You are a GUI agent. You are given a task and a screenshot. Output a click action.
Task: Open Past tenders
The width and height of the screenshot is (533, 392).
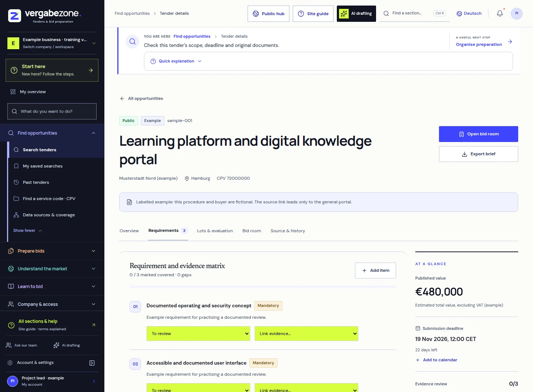click(56, 182)
